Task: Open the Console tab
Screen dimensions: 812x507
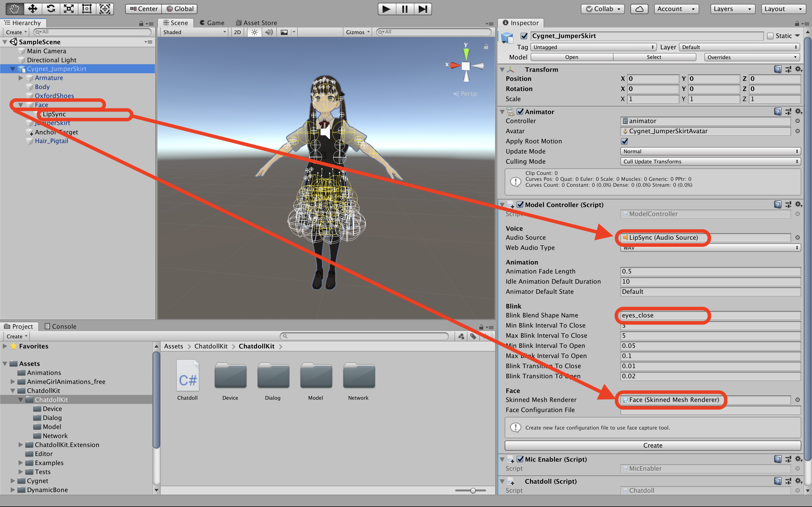Action: click(61, 326)
